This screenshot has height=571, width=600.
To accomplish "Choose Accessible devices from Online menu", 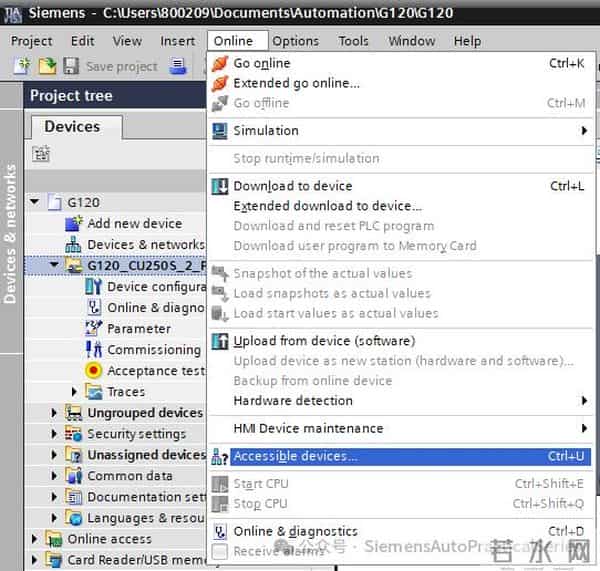I will [295, 456].
